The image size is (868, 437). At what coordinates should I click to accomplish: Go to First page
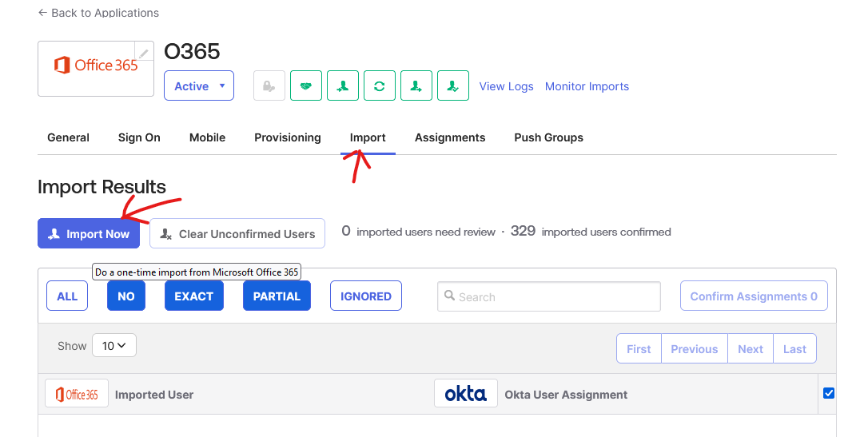(639, 348)
